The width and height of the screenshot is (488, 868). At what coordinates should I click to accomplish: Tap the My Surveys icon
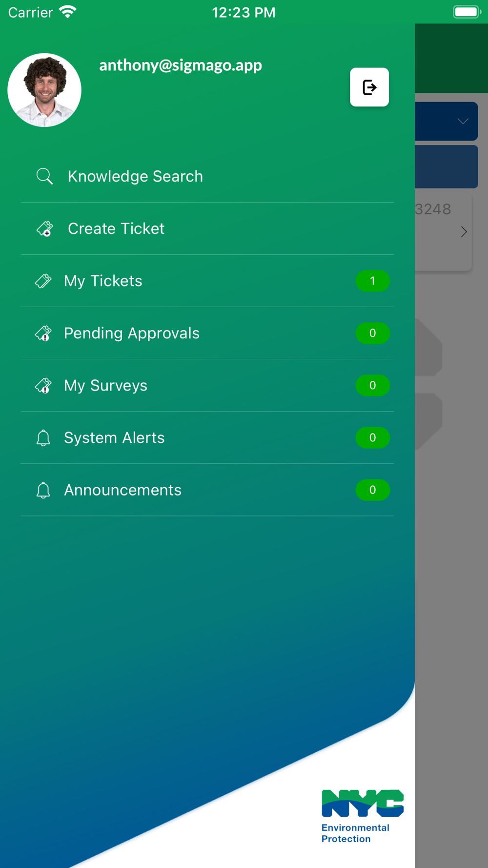coord(43,385)
